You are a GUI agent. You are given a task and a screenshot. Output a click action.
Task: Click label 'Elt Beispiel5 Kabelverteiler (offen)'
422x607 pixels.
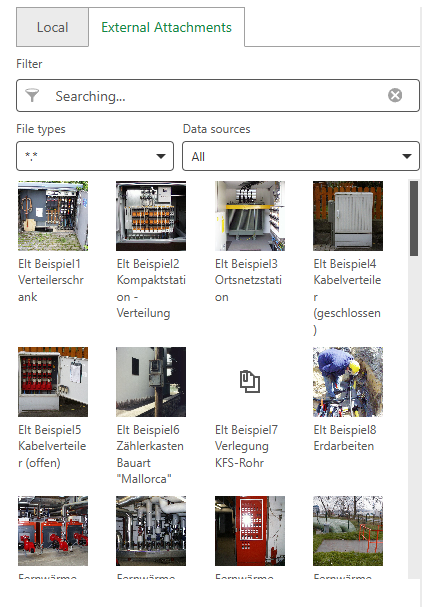52,446
